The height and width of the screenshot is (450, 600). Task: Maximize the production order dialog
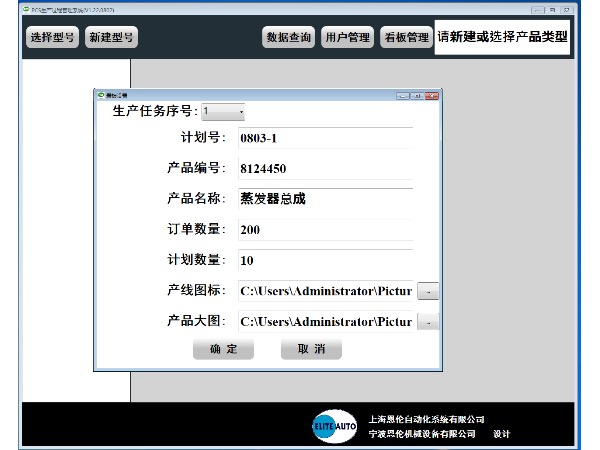coord(417,96)
